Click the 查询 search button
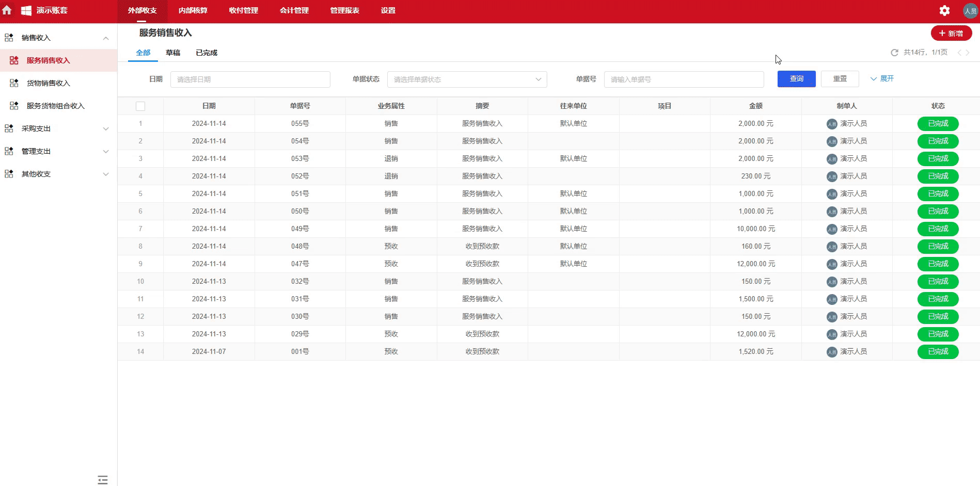980x486 pixels. click(796, 79)
